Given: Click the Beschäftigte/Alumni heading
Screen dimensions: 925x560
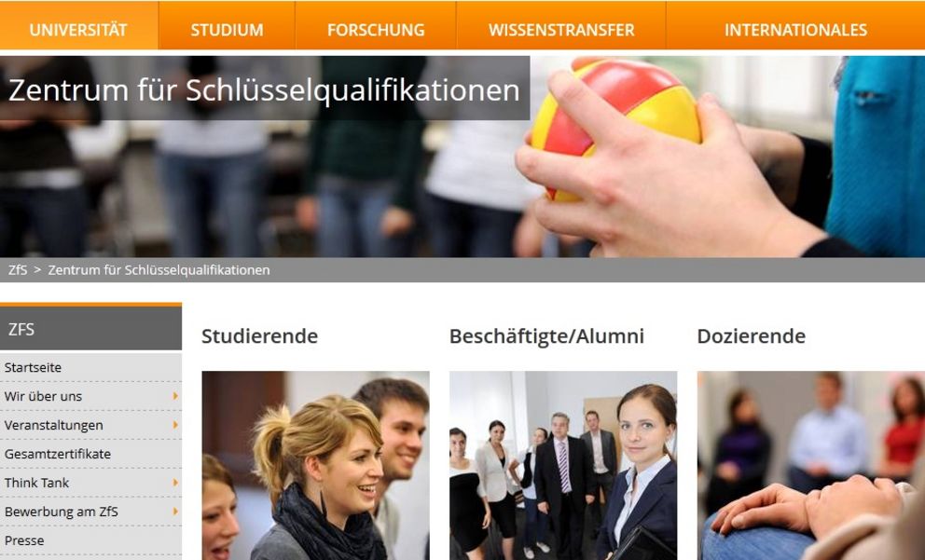Looking at the screenshot, I should [546, 336].
